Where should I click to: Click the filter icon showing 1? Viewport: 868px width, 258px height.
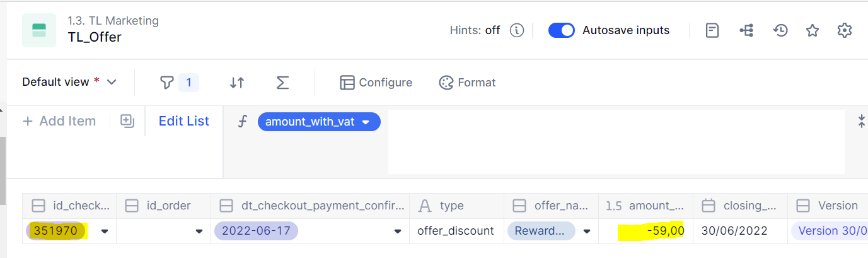pyautogui.click(x=179, y=83)
